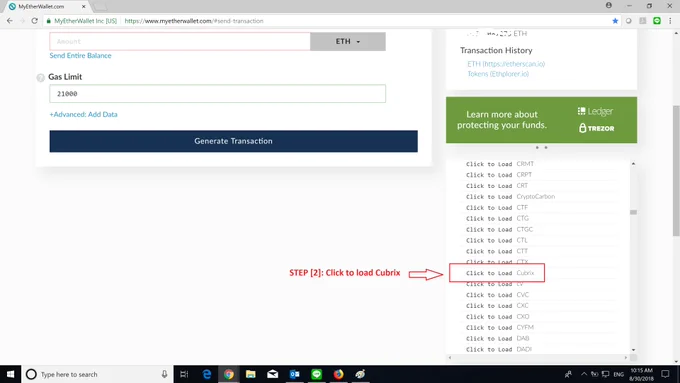Open Tokens Ethplorer.io link
Screen dimensions: 680x383
498,74
